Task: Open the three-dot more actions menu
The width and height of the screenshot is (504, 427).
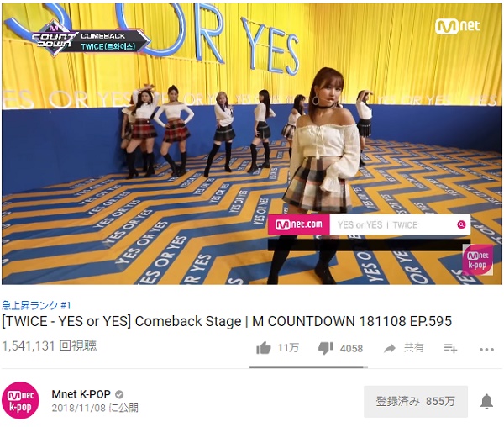Action: coord(486,349)
